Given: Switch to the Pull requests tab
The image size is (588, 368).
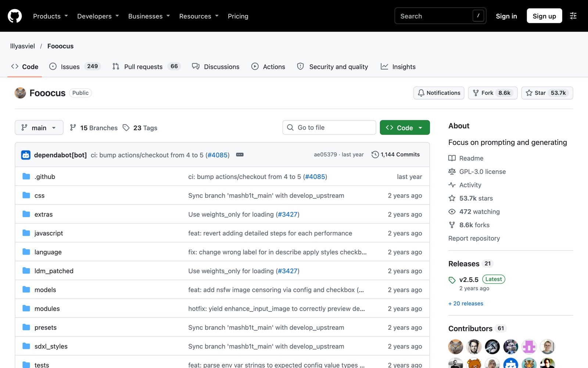Looking at the screenshot, I should [146, 67].
